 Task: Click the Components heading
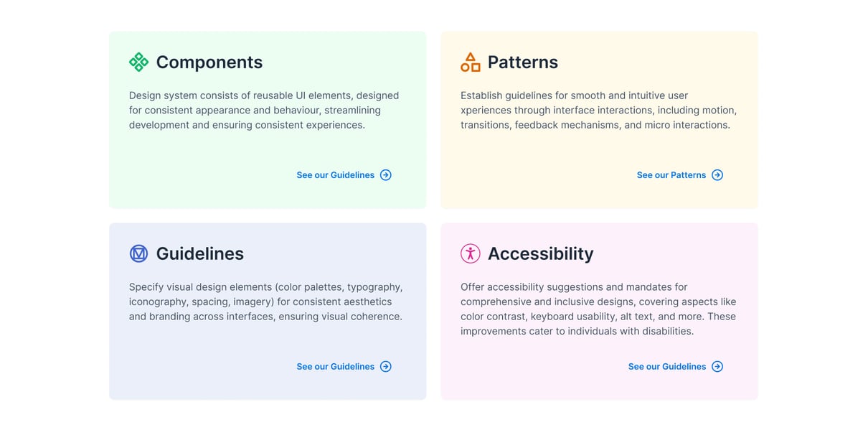(209, 62)
